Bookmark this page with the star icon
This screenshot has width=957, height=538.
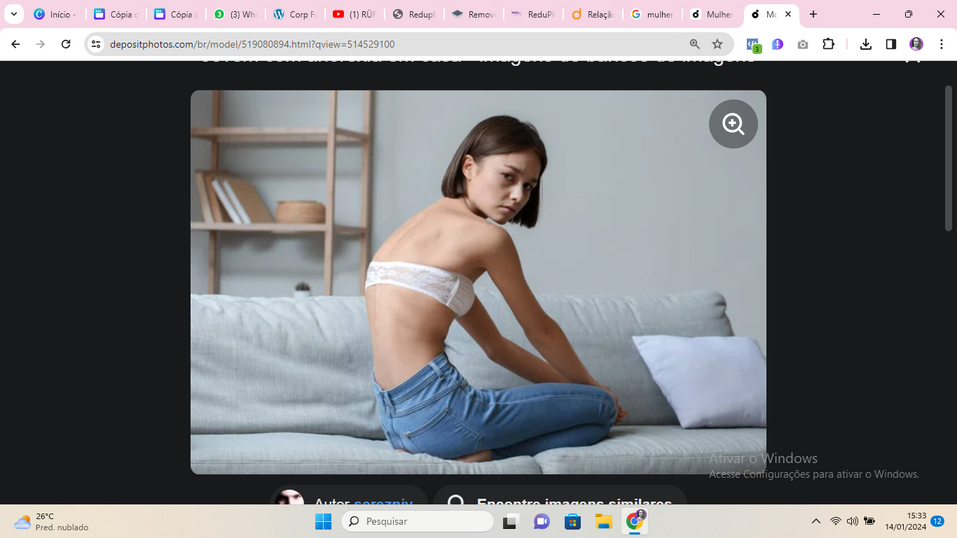(717, 44)
